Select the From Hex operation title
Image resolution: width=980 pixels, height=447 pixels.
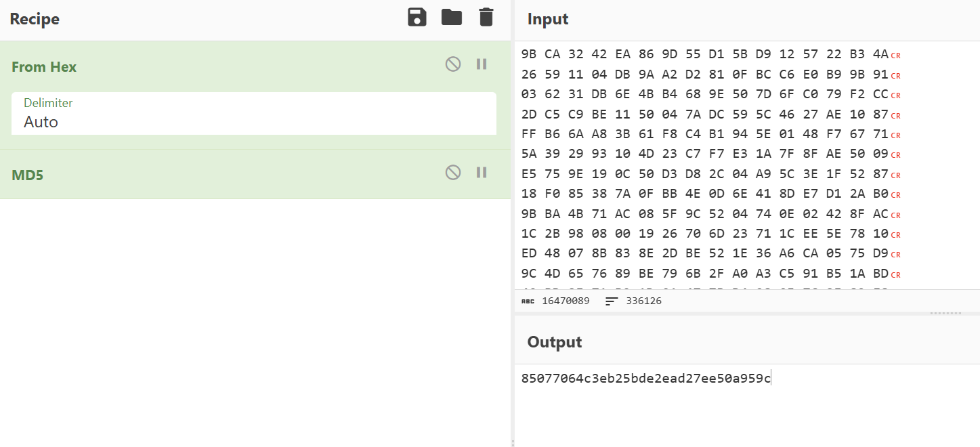point(44,67)
